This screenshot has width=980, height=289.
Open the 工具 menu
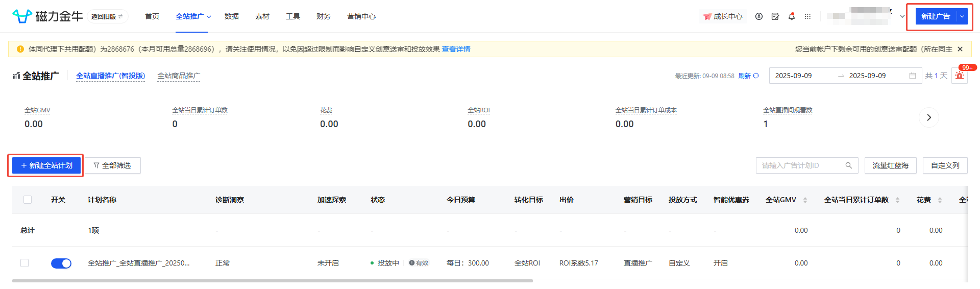click(x=293, y=16)
